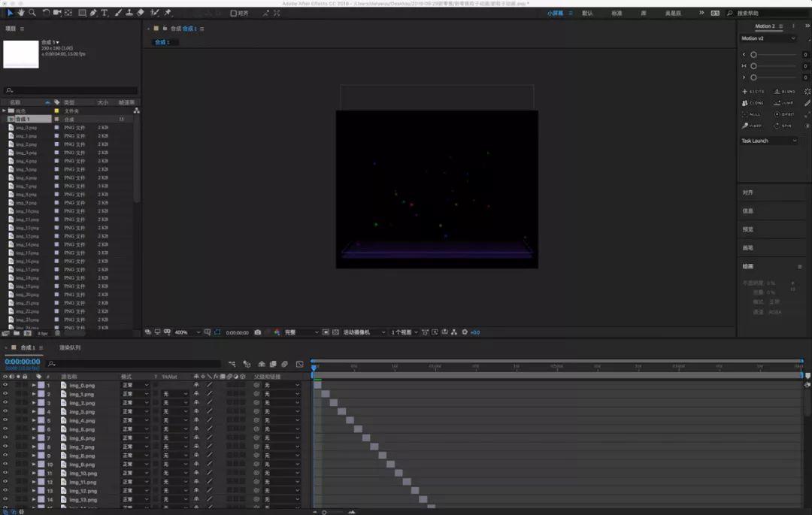Select the Puppet Pin tool
Viewport: 812px width, 515px height.
tap(168, 13)
